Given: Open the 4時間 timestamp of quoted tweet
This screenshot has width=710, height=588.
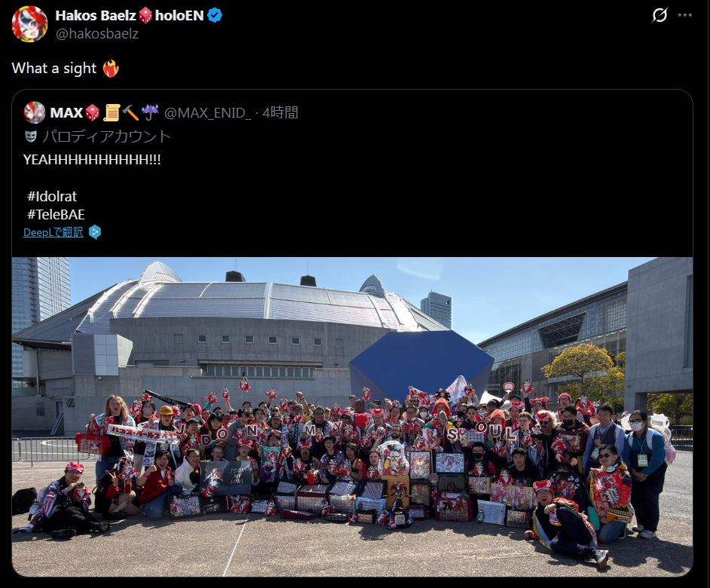Looking at the screenshot, I should pos(280,112).
